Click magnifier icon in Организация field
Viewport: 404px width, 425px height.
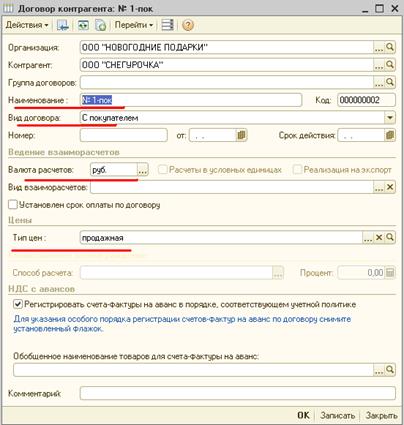(390, 47)
